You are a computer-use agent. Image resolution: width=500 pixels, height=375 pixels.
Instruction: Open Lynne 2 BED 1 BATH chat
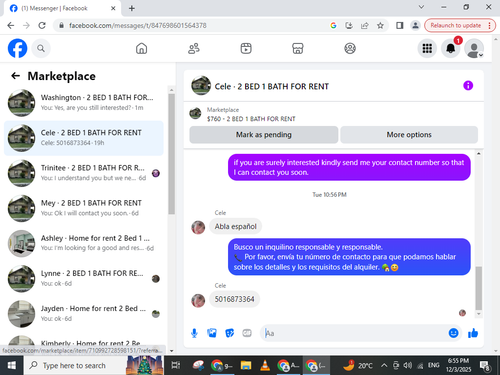pos(84,278)
